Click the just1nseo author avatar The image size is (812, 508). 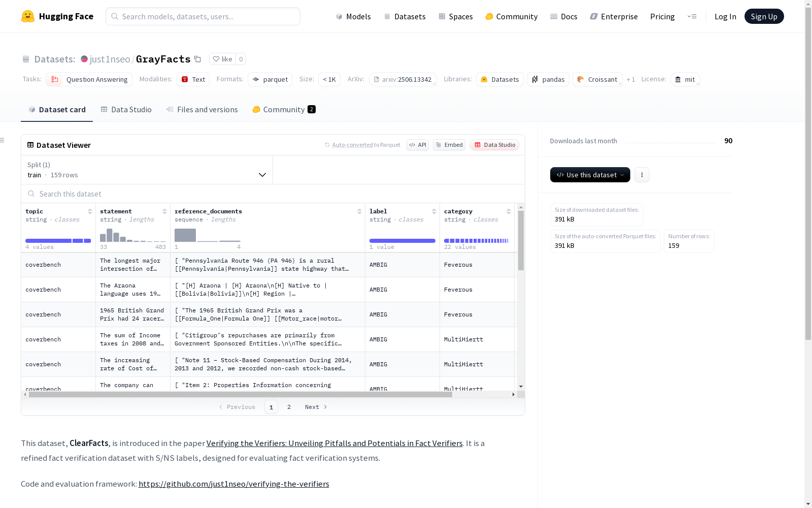point(84,59)
